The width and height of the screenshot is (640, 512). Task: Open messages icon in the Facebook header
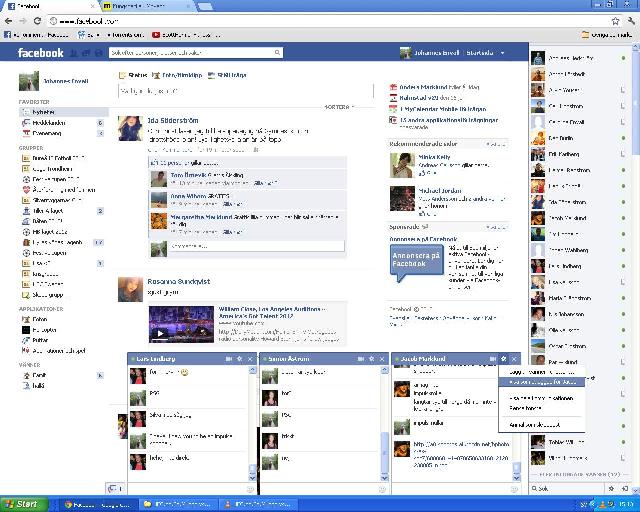click(x=86, y=53)
